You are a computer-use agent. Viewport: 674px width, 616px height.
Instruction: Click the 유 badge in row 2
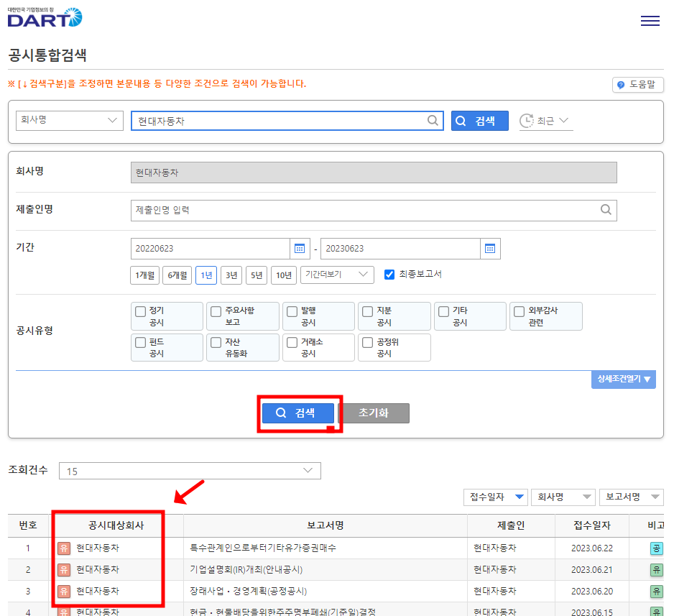click(x=64, y=569)
